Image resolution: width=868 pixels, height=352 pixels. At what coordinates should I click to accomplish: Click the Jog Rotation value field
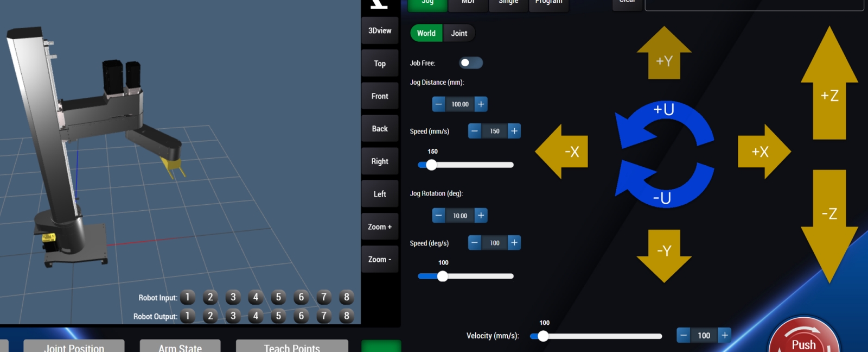(x=460, y=216)
